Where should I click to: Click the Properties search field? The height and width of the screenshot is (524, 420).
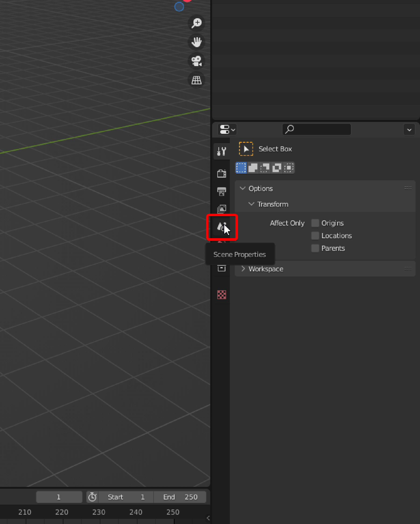pyautogui.click(x=317, y=129)
